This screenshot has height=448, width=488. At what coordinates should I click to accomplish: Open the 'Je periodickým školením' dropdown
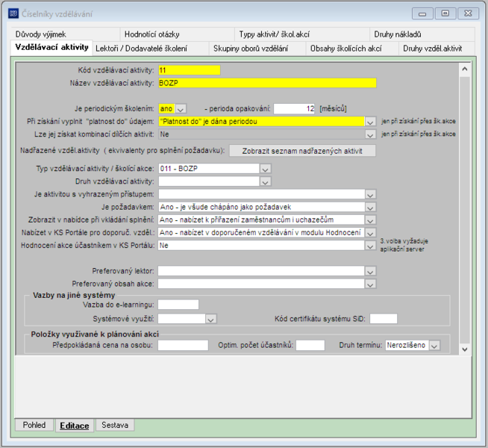pos(181,109)
